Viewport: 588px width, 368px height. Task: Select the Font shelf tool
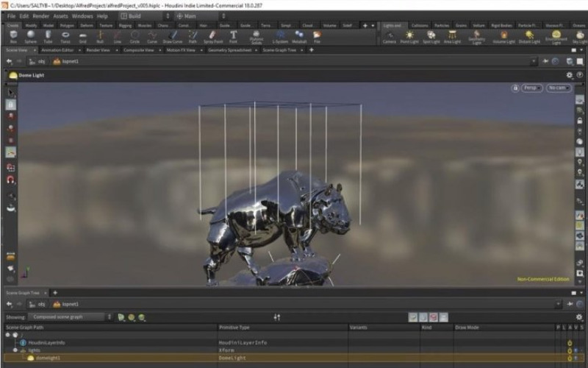tap(233, 37)
